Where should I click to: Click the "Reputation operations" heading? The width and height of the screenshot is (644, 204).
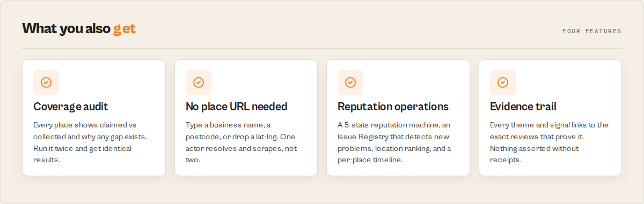tap(393, 107)
